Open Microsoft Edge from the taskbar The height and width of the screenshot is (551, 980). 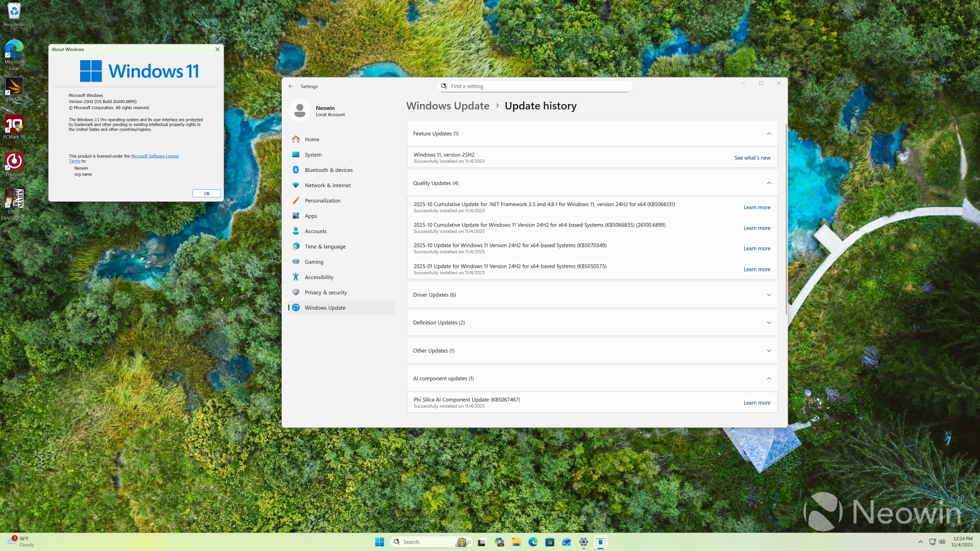(x=533, y=542)
